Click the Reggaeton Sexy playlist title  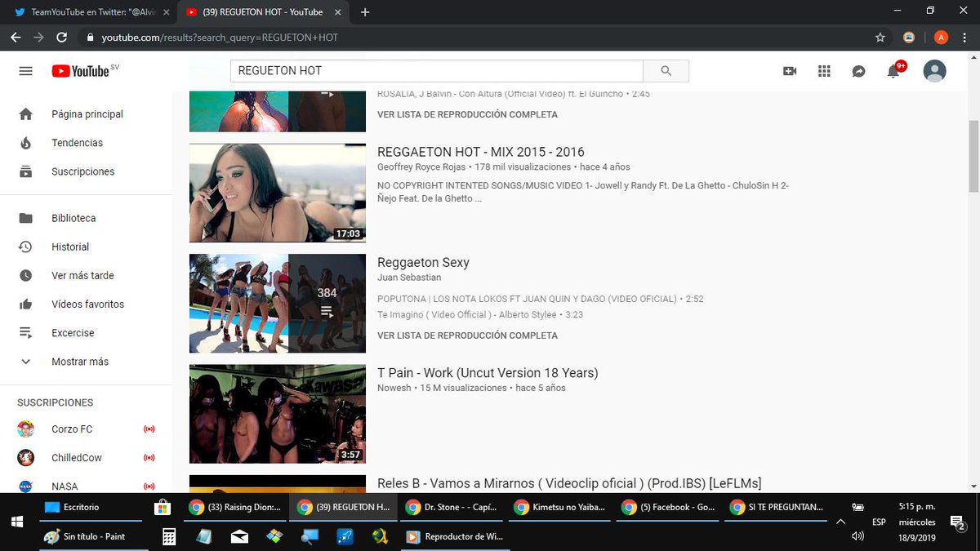[x=423, y=262]
